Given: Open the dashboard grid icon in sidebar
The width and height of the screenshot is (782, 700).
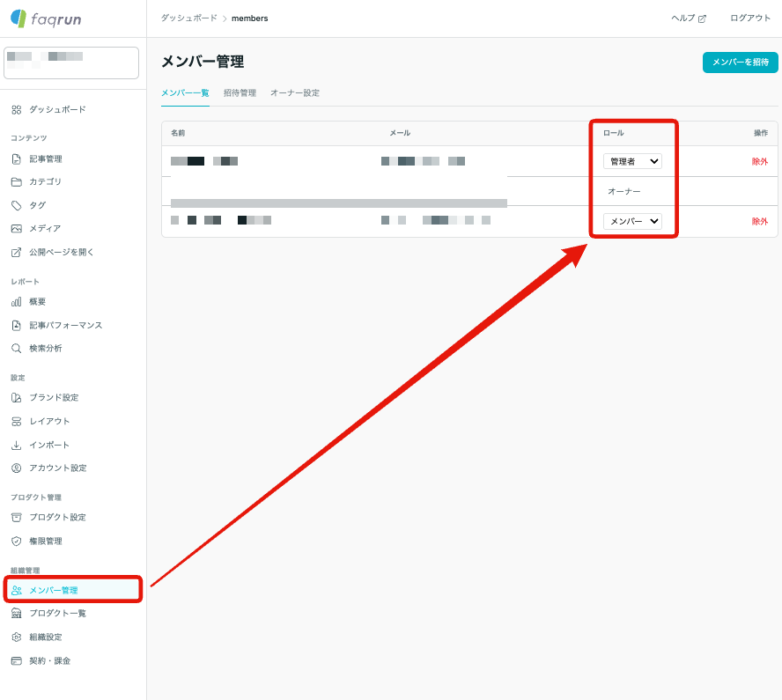Looking at the screenshot, I should [17, 110].
